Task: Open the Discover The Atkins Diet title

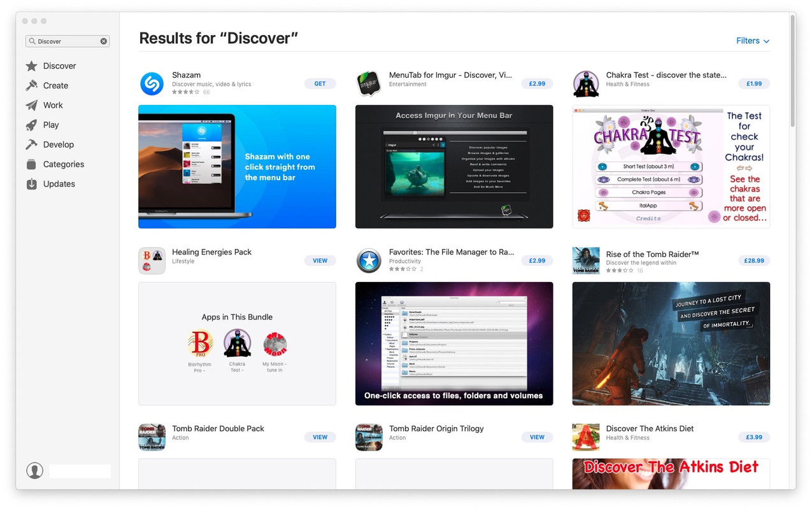Action: (650, 429)
